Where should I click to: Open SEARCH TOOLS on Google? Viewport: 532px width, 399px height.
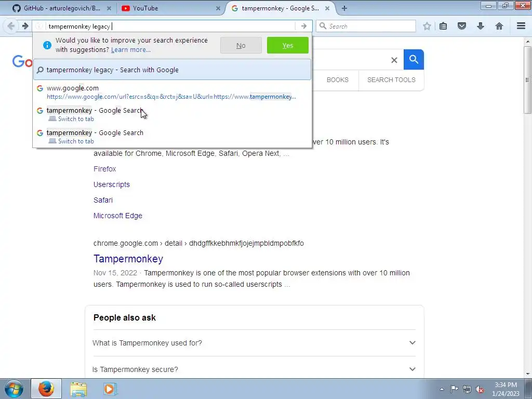point(391,79)
